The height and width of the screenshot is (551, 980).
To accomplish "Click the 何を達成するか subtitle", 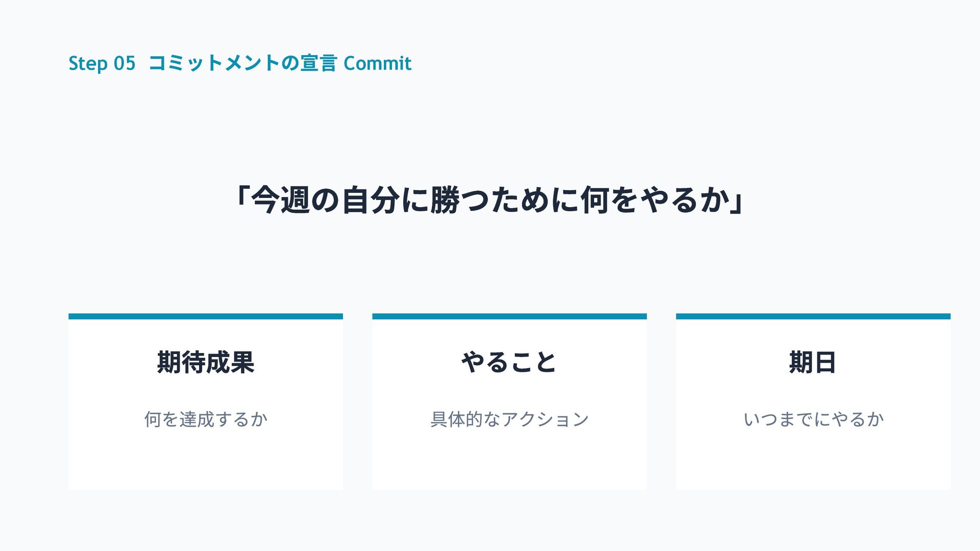I will coord(206,419).
